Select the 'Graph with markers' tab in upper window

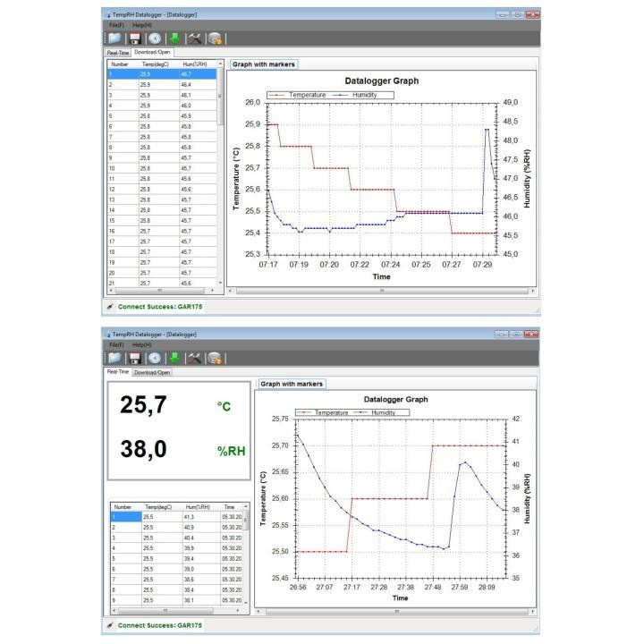(263, 64)
